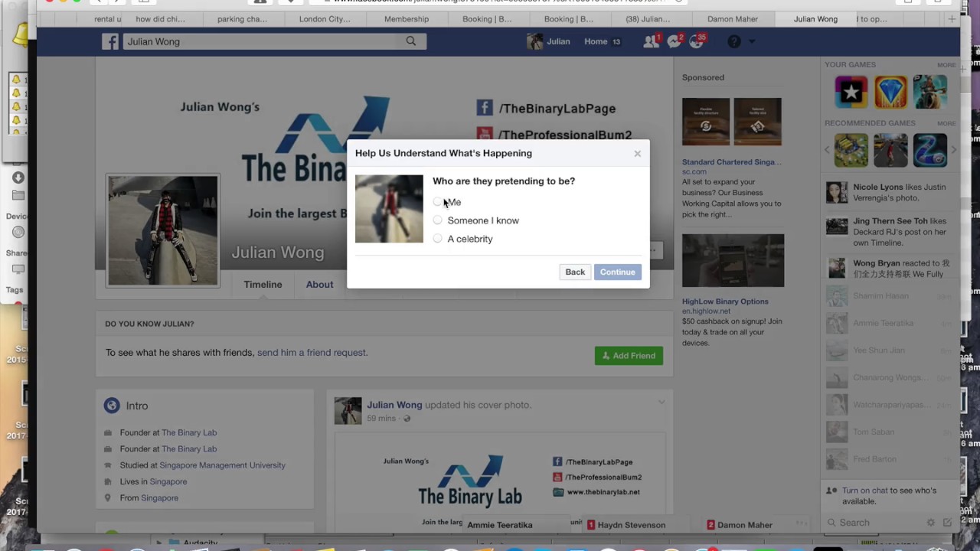Viewport: 980px width, 551px height.
Task: Click the search magnifier icon
Action: (x=411, y=41)
